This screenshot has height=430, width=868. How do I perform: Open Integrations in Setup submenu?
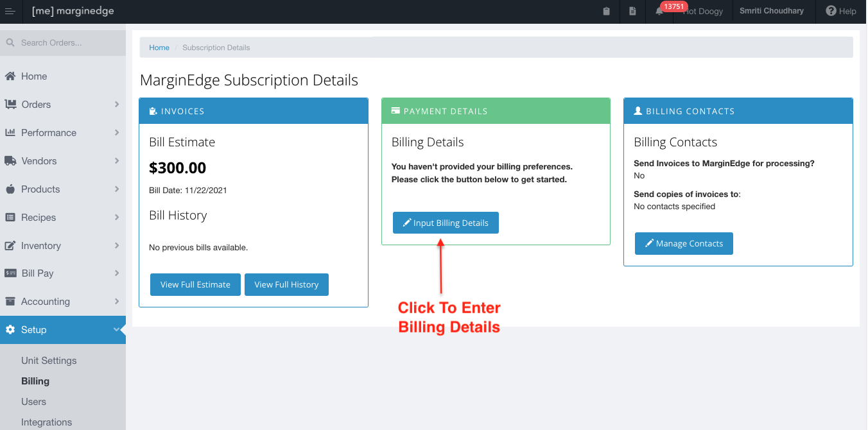click(46, 422)
